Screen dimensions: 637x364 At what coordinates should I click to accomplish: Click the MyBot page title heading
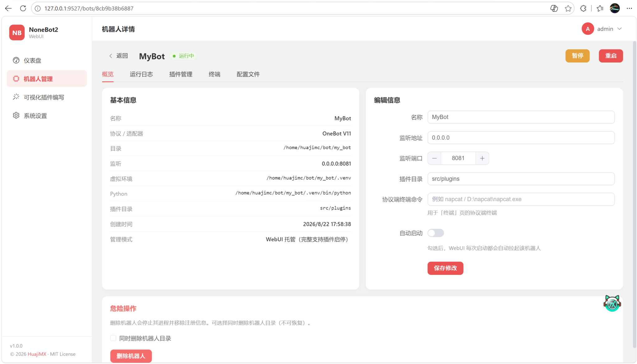(x=152, y=56)
